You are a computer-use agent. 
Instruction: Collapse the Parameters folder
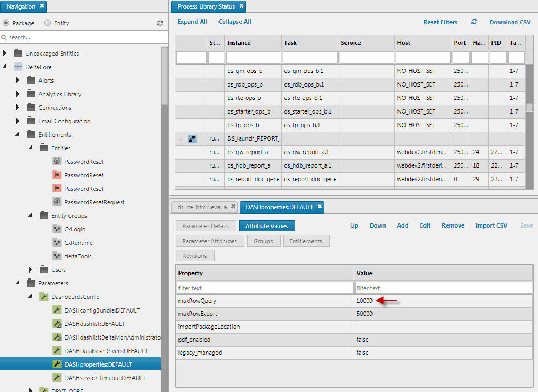[x=17, y=283]
